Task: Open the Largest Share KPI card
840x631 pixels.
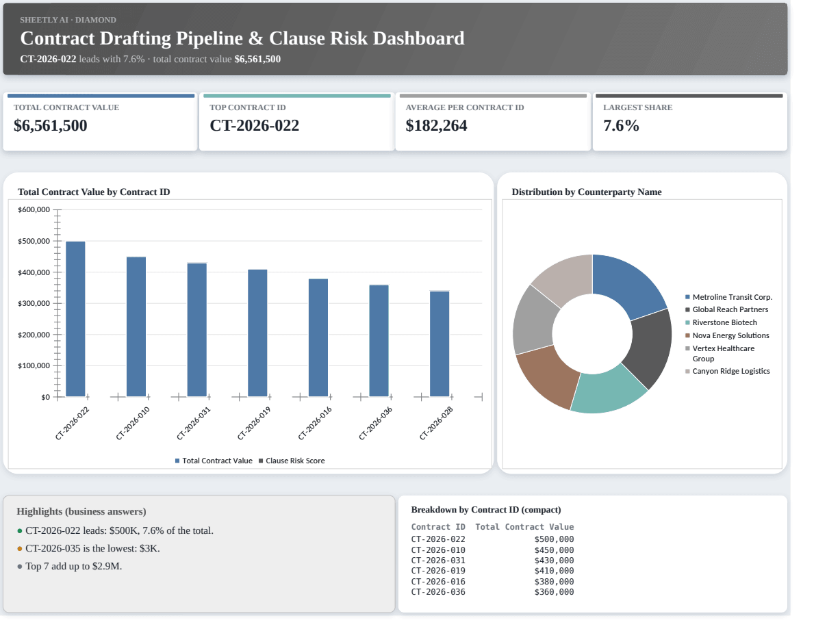Action: click(x=690, y=122)
